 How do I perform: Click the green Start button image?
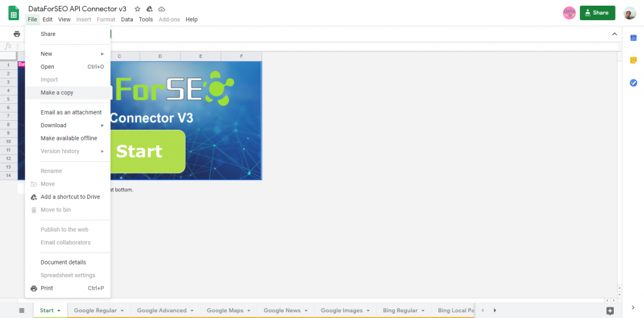click(x=147, y=152)
